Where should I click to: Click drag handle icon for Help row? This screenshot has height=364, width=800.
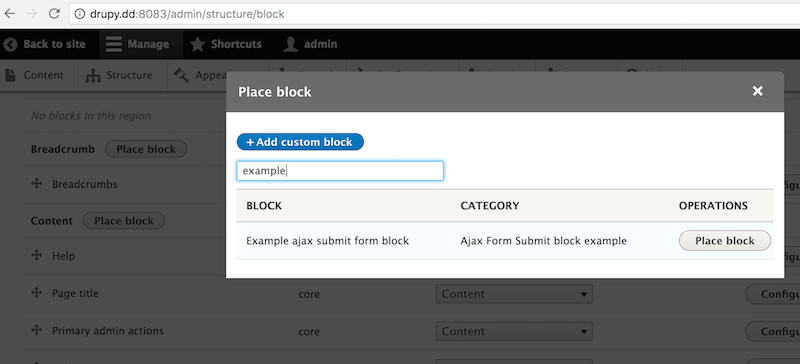[36, 255]
